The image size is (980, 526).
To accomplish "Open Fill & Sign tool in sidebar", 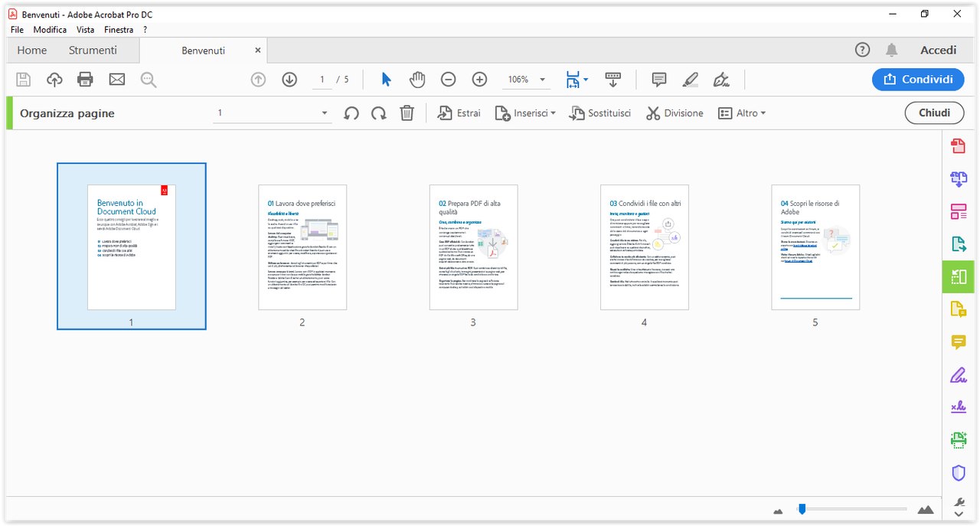I will tap(959, 375).
